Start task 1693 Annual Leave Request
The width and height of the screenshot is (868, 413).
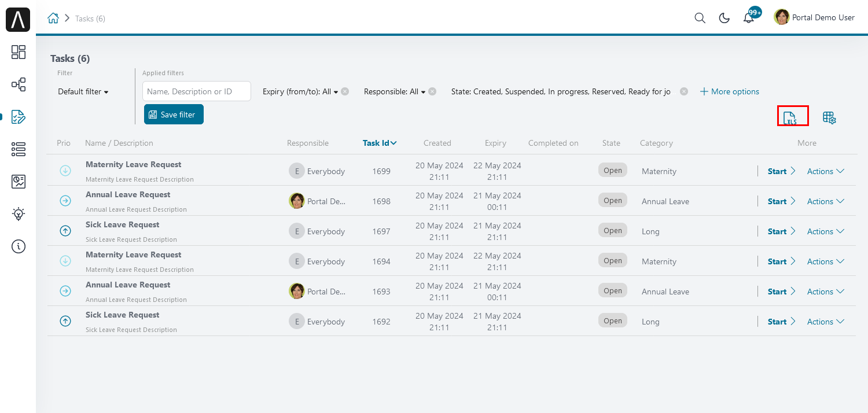pos(782,292)
